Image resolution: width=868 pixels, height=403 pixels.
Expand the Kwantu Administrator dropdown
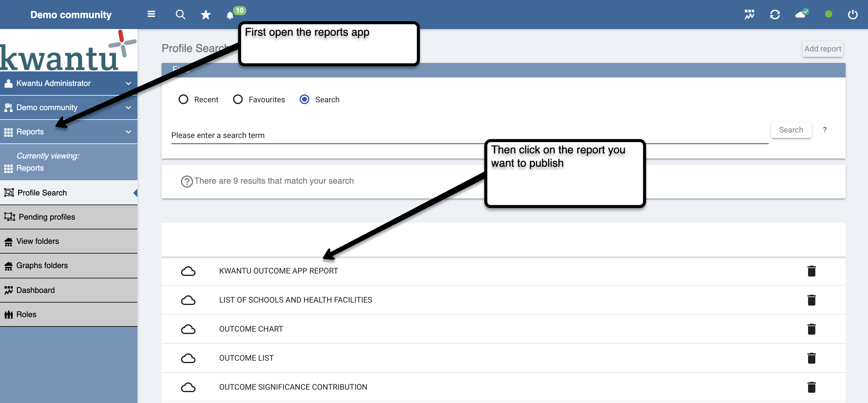pyautogui.click(x=128, y=83)
